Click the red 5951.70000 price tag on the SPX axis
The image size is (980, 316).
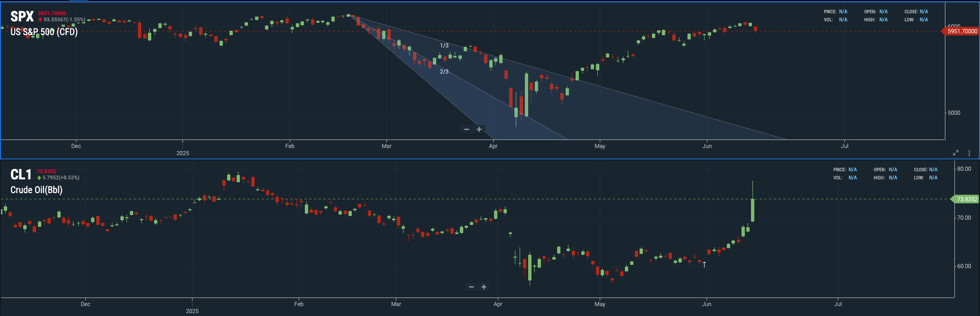960,31
